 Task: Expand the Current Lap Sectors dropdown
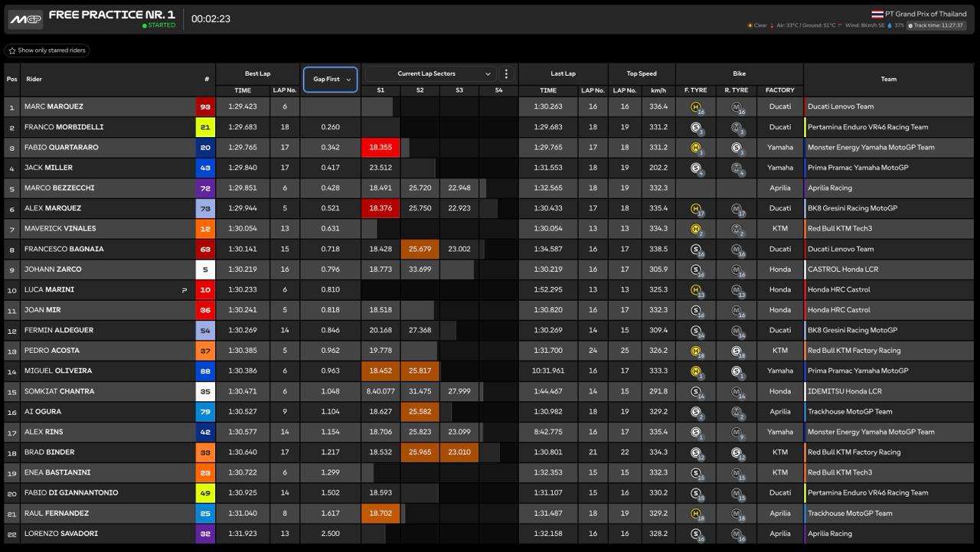point(430,74)
